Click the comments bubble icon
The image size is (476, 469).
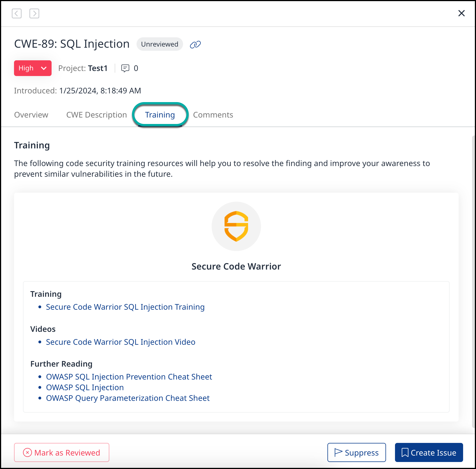pos(125,68)
